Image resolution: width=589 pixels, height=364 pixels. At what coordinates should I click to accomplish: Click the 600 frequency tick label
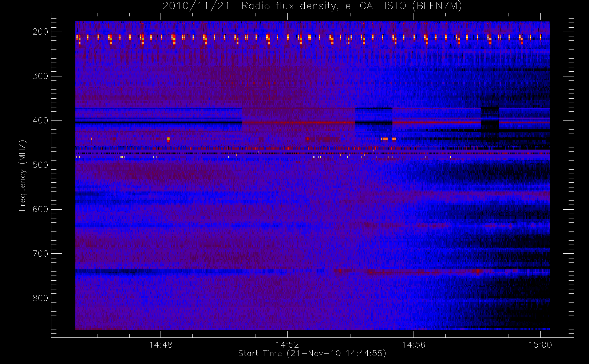click(x=40, y=209)
